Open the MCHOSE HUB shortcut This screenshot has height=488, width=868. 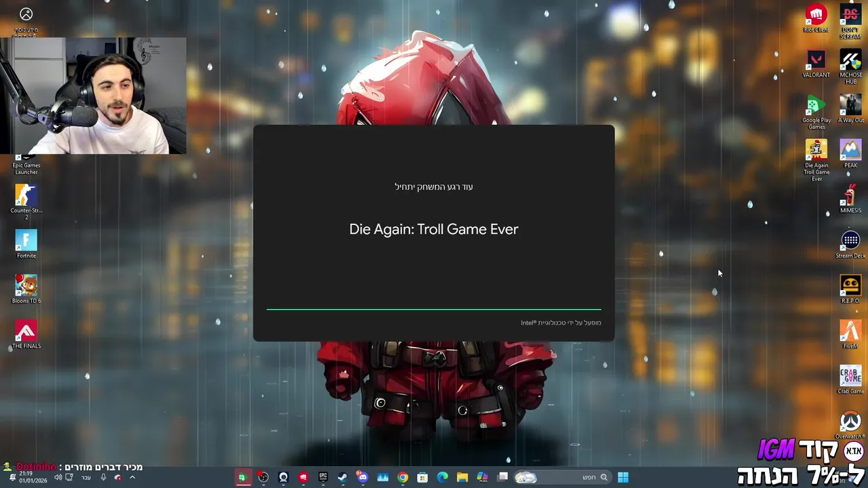[850, 66]
